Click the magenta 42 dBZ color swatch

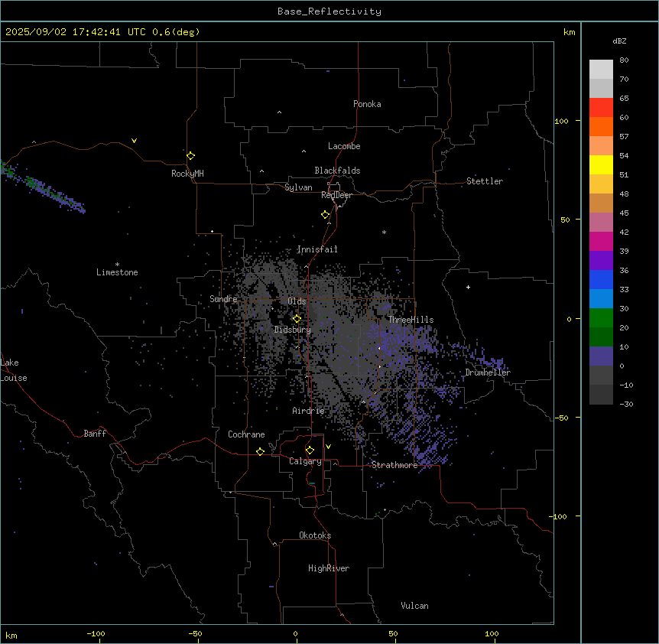pyautogui.click(x=601, y=241)
